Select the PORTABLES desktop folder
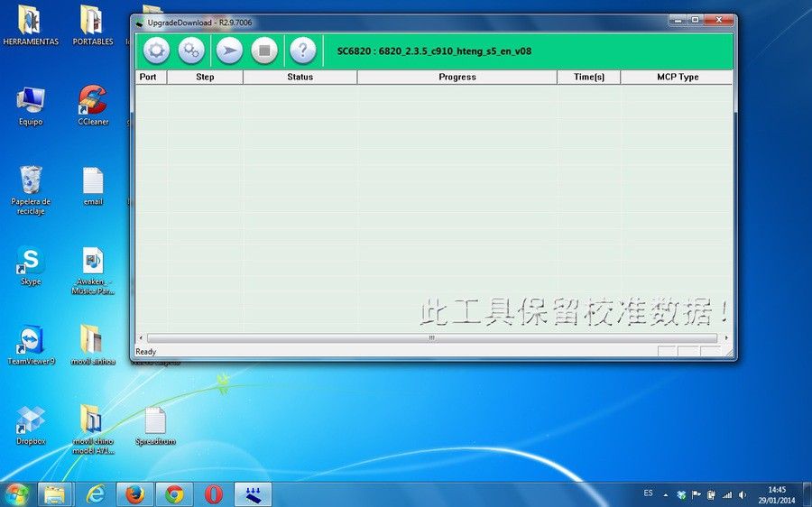The width and height of the screenshot is (812, 507). [93, 25]
